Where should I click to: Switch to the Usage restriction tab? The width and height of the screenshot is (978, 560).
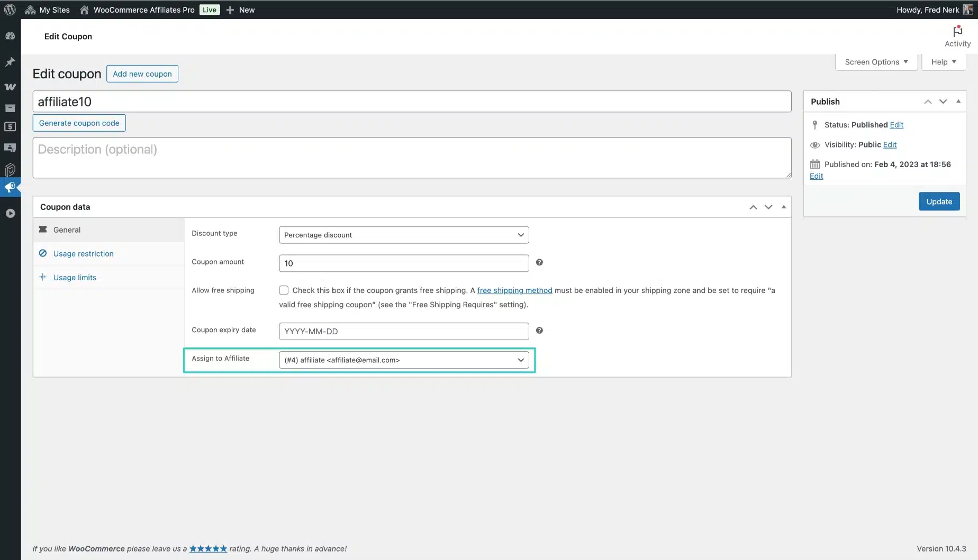point(83,254)
